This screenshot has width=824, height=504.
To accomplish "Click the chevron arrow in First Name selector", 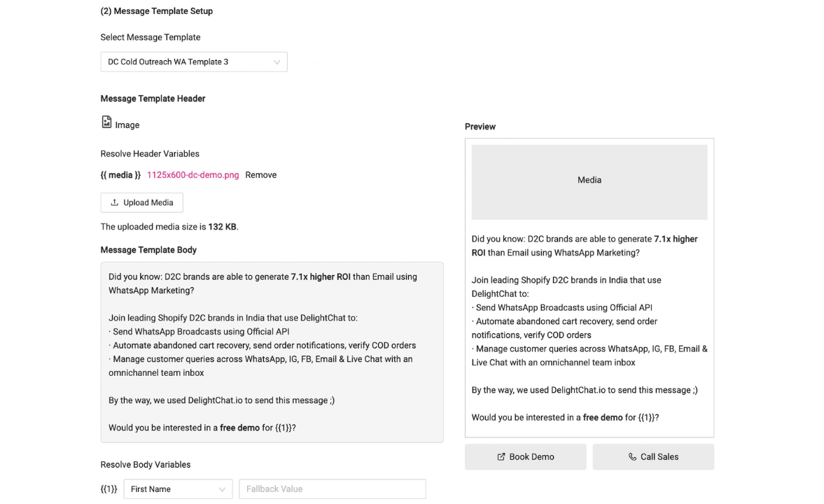I will point(222,489).
